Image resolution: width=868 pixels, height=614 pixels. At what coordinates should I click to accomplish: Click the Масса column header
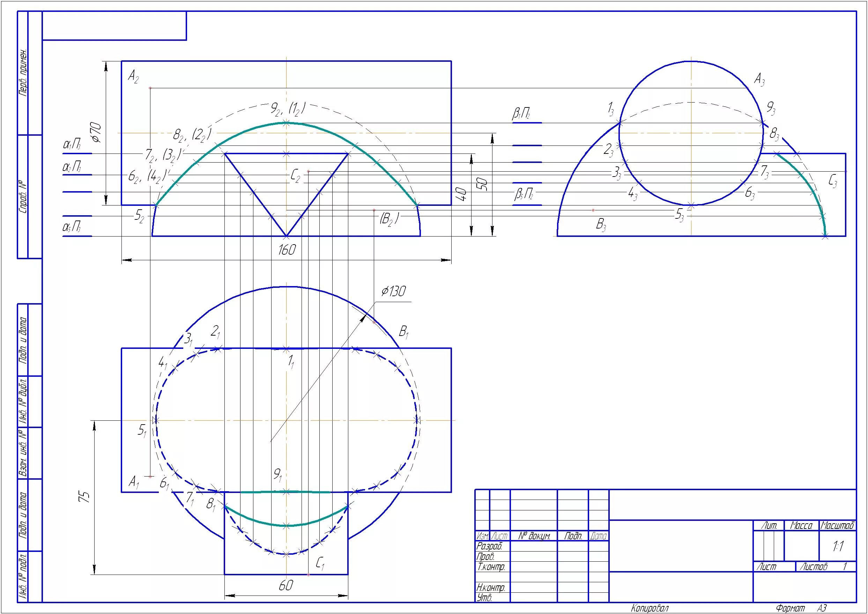click(801, 526)
